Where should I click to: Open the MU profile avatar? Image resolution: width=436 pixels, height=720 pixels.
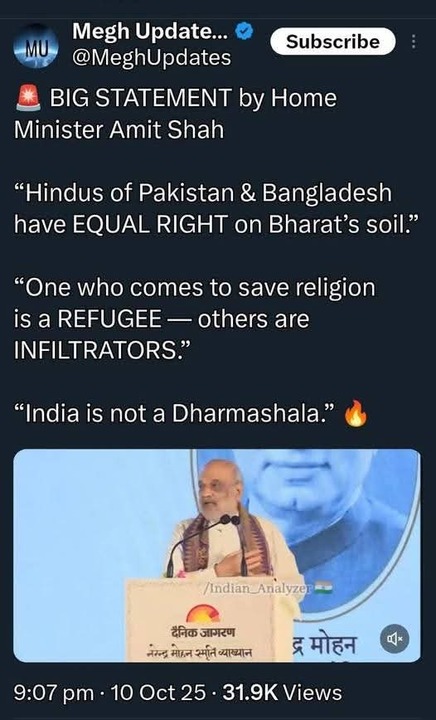tap(35, 46)
